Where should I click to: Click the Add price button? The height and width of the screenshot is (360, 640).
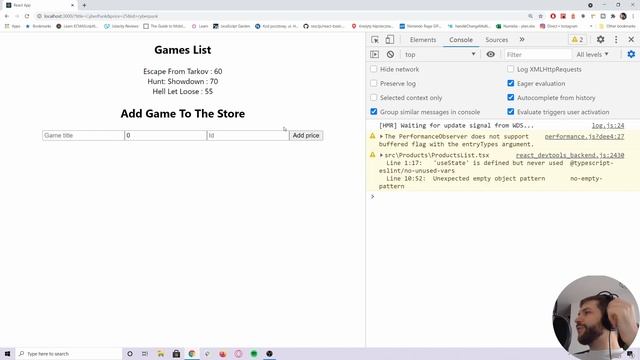tap(306, 136)
